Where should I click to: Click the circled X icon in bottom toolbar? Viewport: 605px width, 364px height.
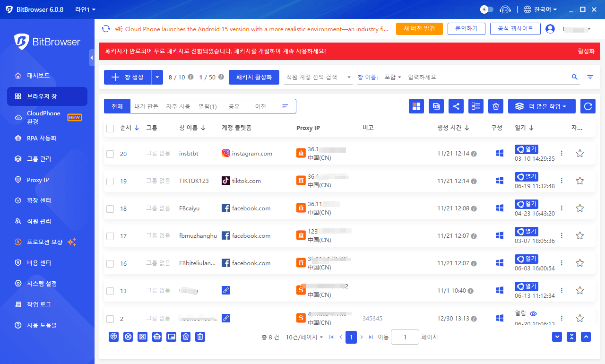pyautogui.click(x=128, y=337)
